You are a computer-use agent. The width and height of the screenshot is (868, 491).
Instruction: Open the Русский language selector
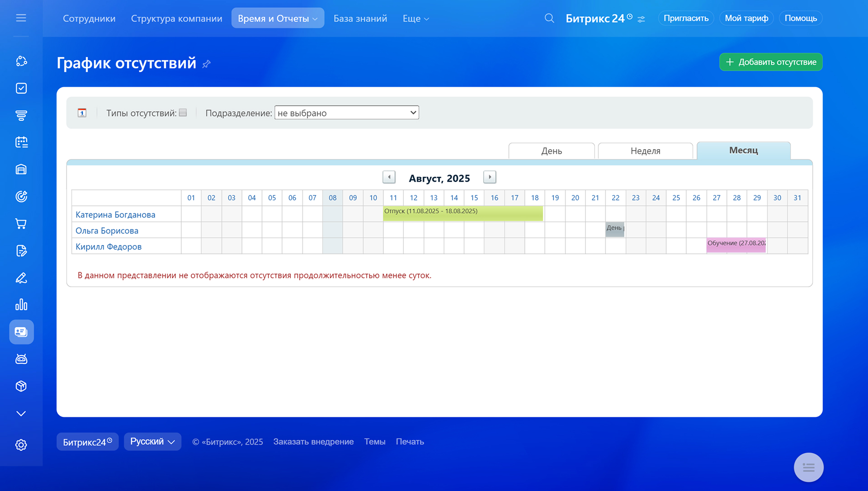pyautogui.click(x=152, y=442)
